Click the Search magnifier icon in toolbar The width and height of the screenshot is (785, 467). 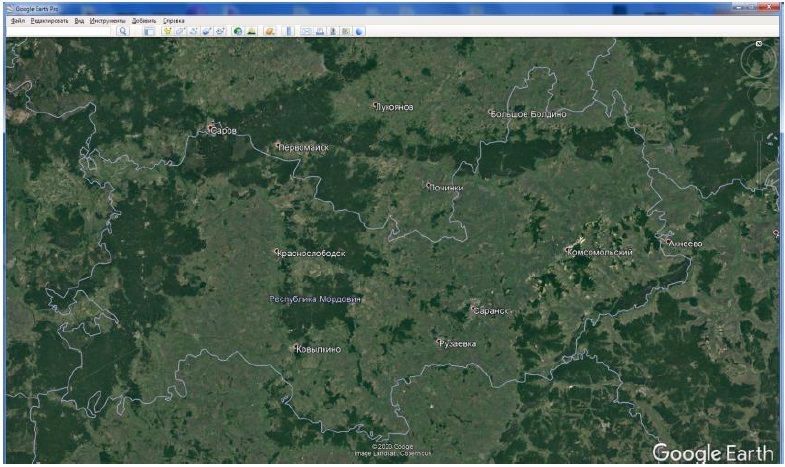(x=124, y=31)
